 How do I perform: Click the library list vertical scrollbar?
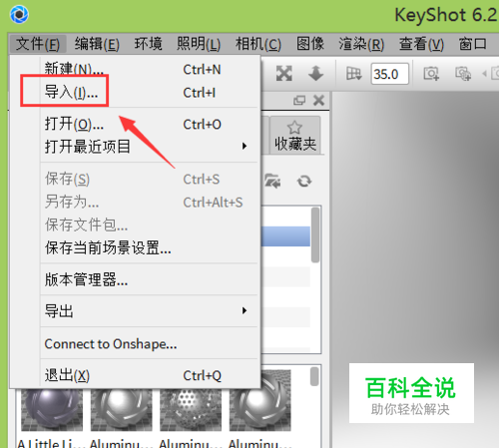[315, 234]
